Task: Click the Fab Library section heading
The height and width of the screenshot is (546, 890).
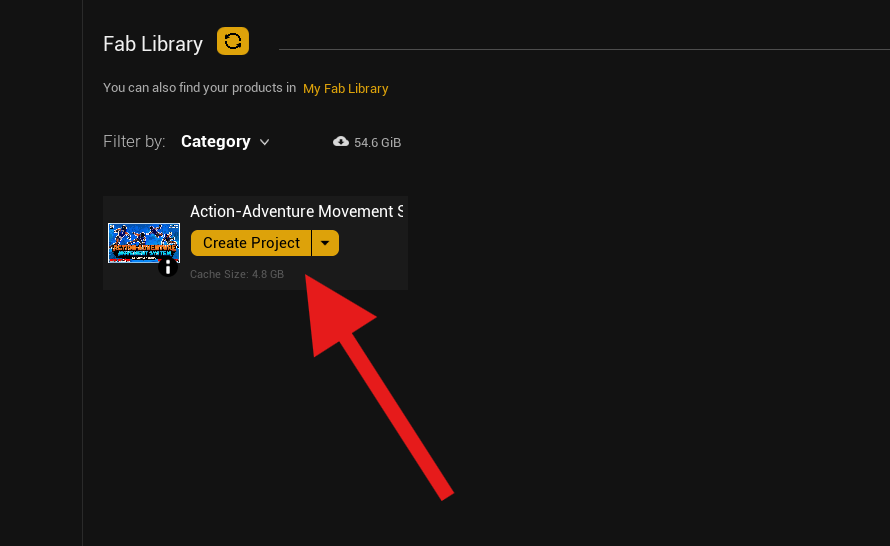Action: pyautogui.click(x=153, y=44)
